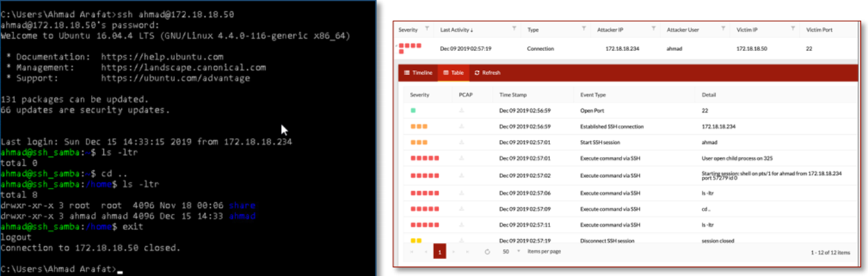
Task: Open the Attacker User filter icon
Action: 723,29
